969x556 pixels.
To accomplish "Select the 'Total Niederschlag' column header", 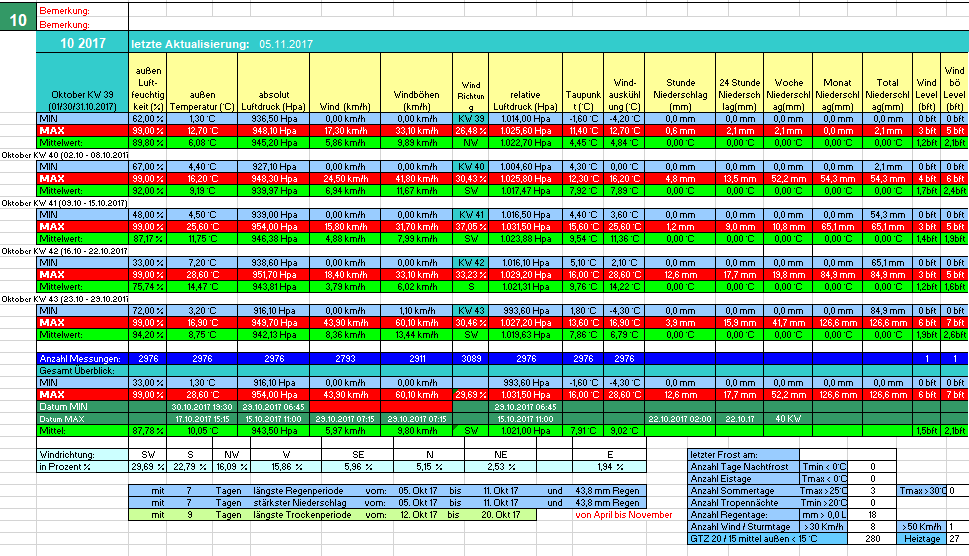I will pos(887,82).
